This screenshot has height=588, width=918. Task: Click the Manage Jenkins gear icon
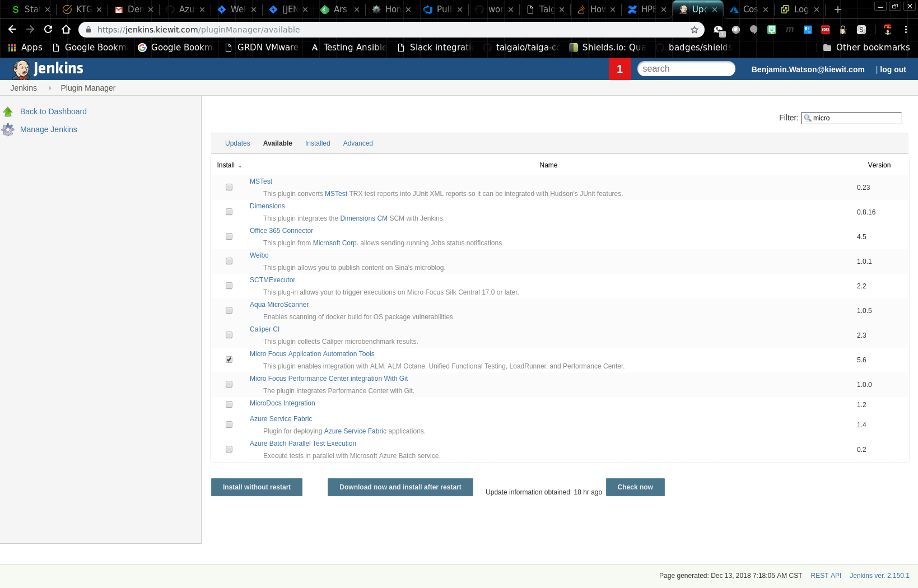(x=8, y=129)
